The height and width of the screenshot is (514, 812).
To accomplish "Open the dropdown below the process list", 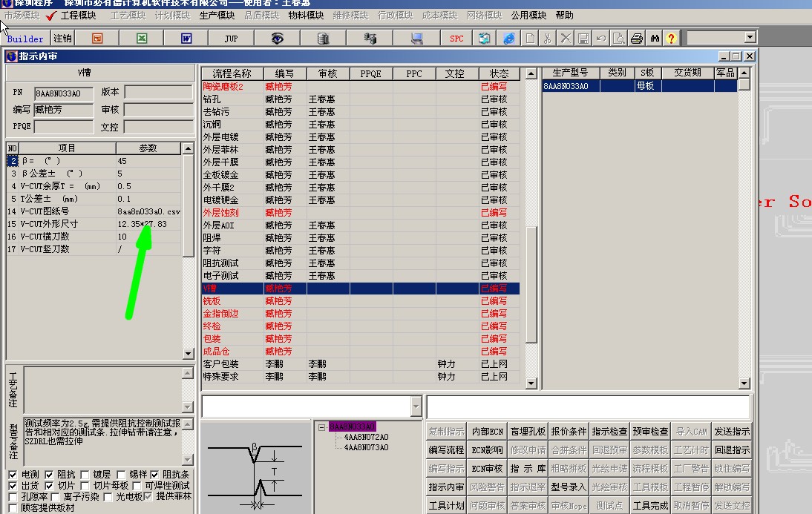I will [x=416, y=407].
